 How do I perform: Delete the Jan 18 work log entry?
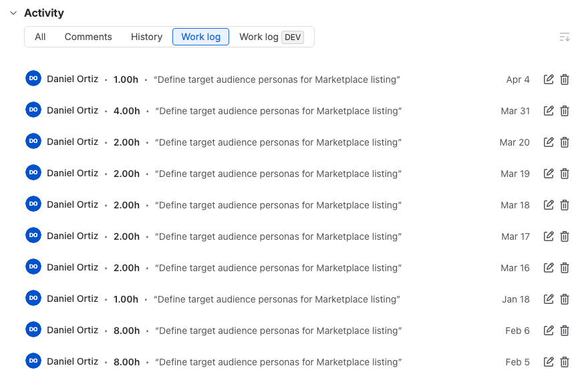565,299
